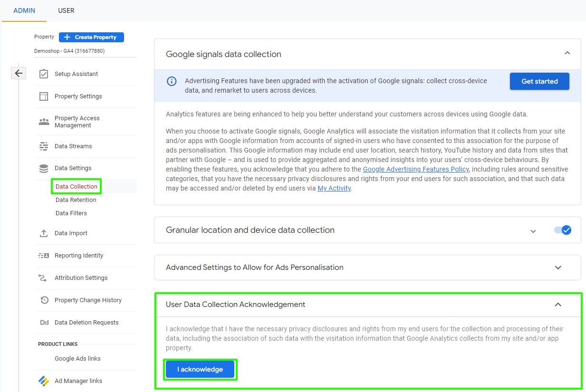Select Data Filters submenu item
The width and height of the screenshot is (586, 392).
point(71,213)
